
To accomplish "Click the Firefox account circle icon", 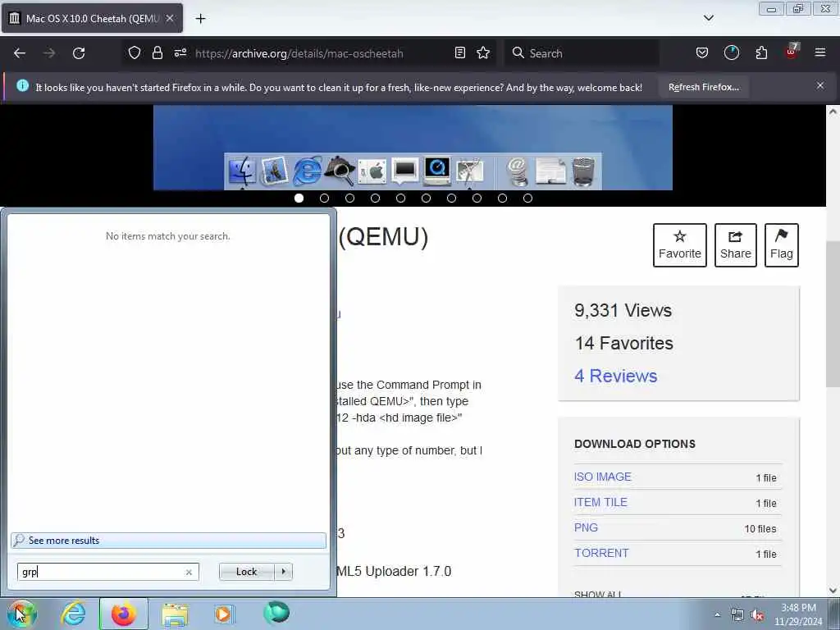I will tap(731, 52).
